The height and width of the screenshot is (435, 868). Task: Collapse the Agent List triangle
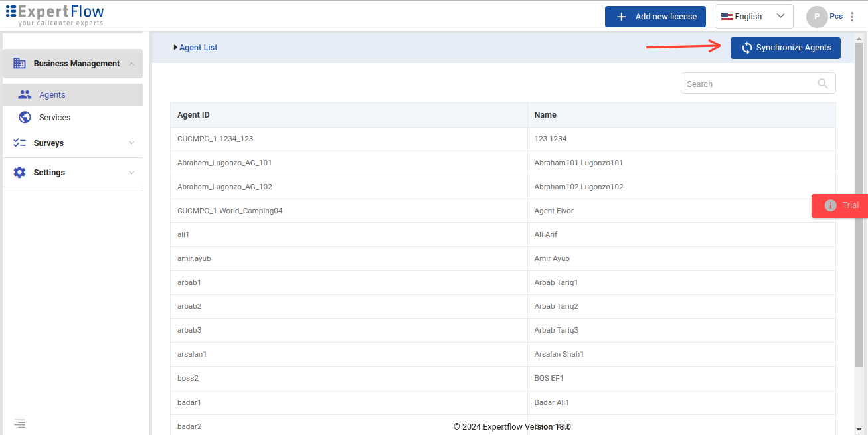pos(175,48)
